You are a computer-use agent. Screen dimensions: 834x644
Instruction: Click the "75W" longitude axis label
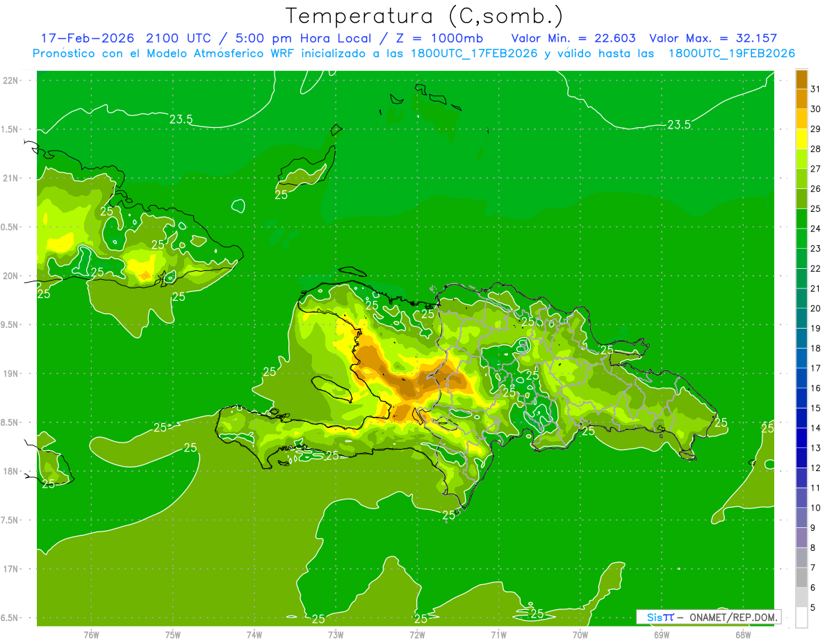[173, 634]
